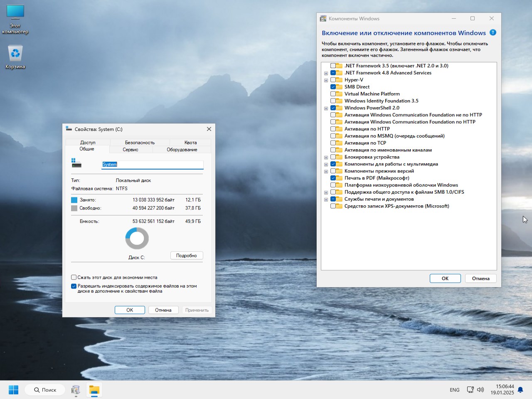The height and width of the screenshot is (399, 532).
Task: Close the System (C:) properties dialog
Action: 209,129
